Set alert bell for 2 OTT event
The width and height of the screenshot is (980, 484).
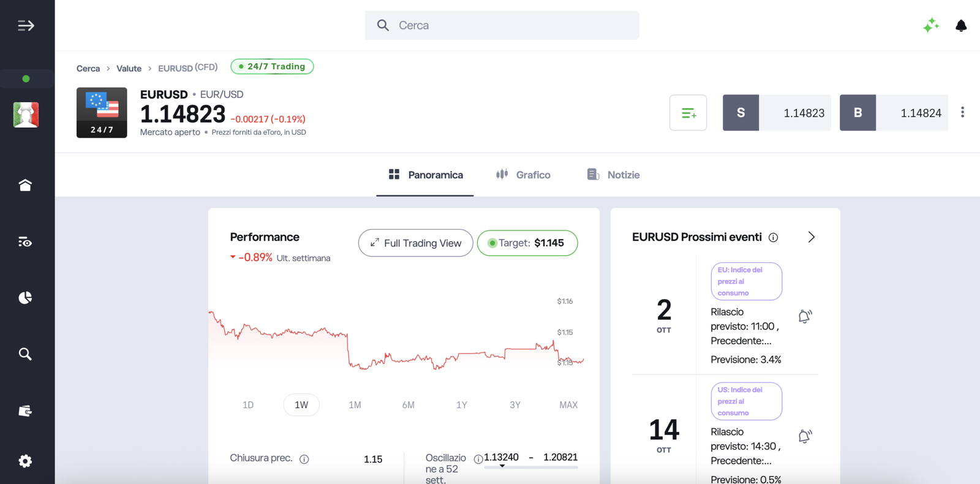tap(805, 316)
